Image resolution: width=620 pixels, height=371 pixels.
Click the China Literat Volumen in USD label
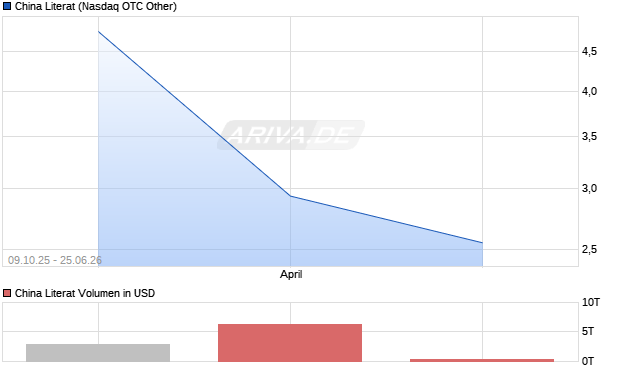(85, 293)
